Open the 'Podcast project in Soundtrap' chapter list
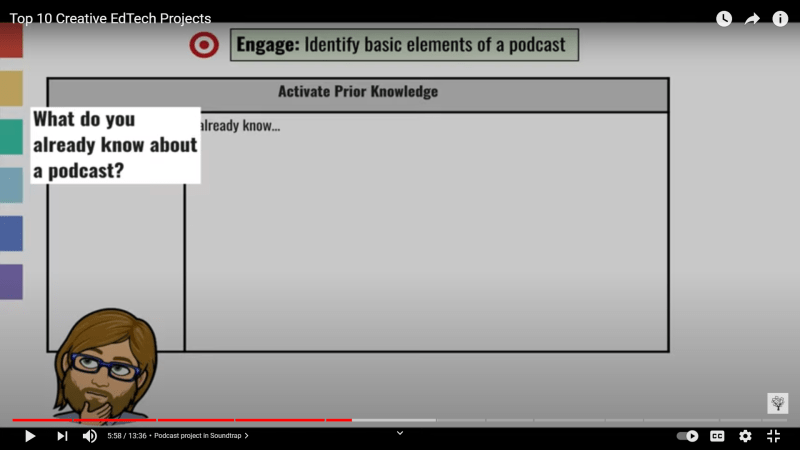This screenshot has height=450, width=800. [x=201, y=436]
